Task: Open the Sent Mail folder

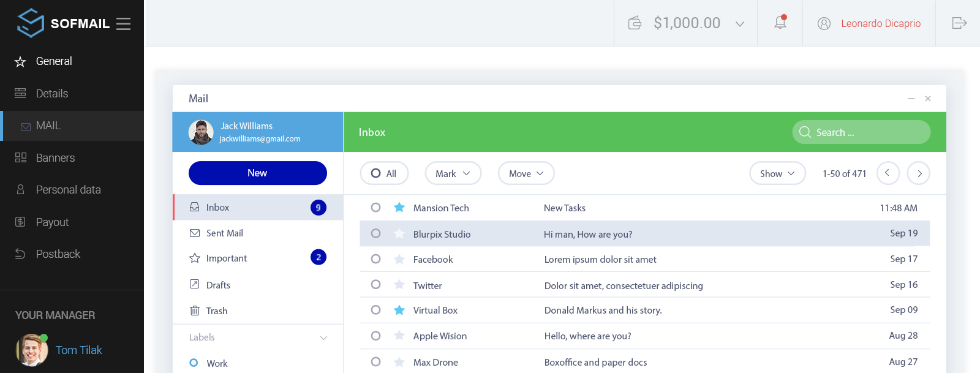Action: 224,233
